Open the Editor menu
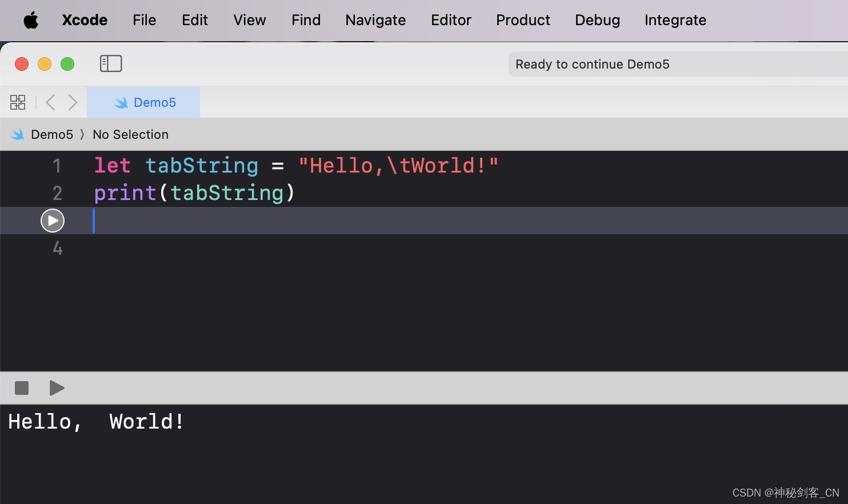Image resolution: width=848 pixels, height=504 pixels. tap(451, 20)
